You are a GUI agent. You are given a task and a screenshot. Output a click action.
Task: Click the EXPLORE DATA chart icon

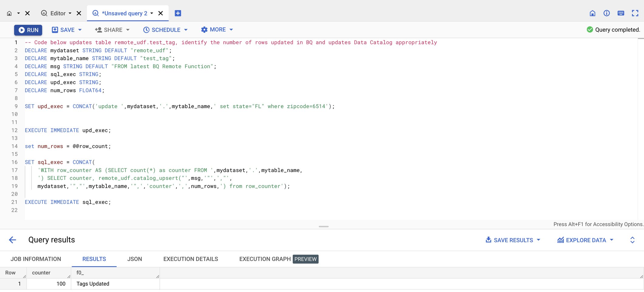point(560,240)
